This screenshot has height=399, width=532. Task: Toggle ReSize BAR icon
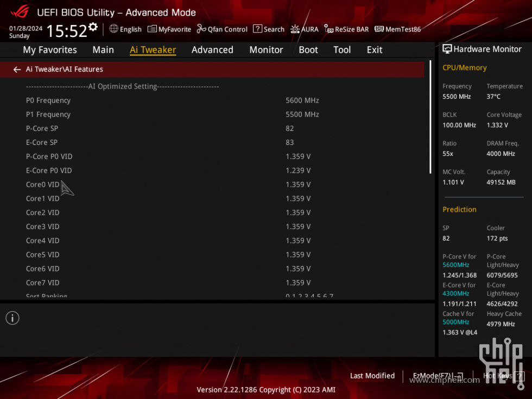pos(328,29)
